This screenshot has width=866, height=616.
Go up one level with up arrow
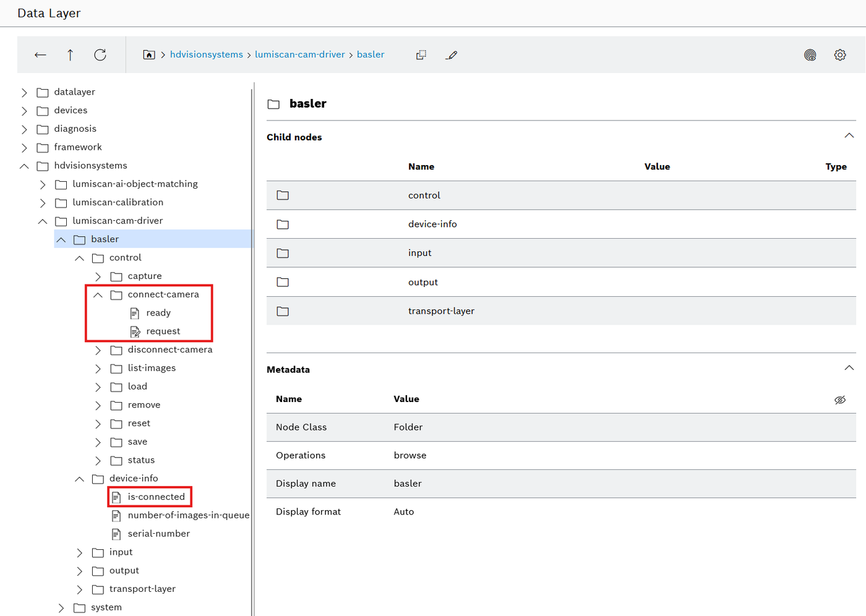tap(70, 55)
